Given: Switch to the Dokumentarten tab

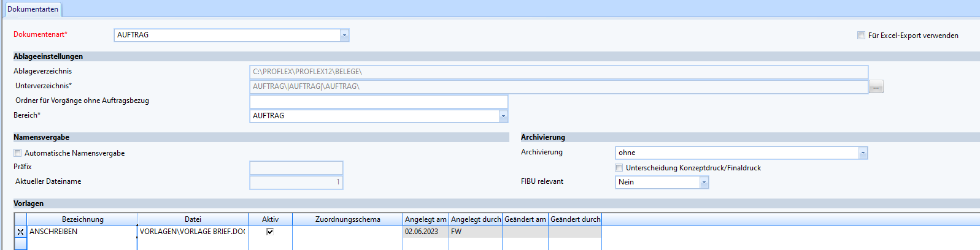Looking at the screenshot, I should pyautogui.click(x=33, y=9).
